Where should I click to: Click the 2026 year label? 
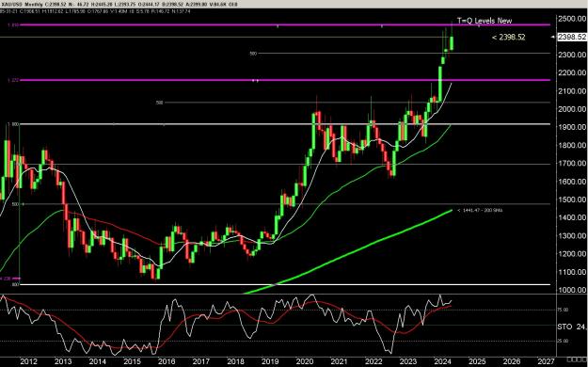(512, 361)
